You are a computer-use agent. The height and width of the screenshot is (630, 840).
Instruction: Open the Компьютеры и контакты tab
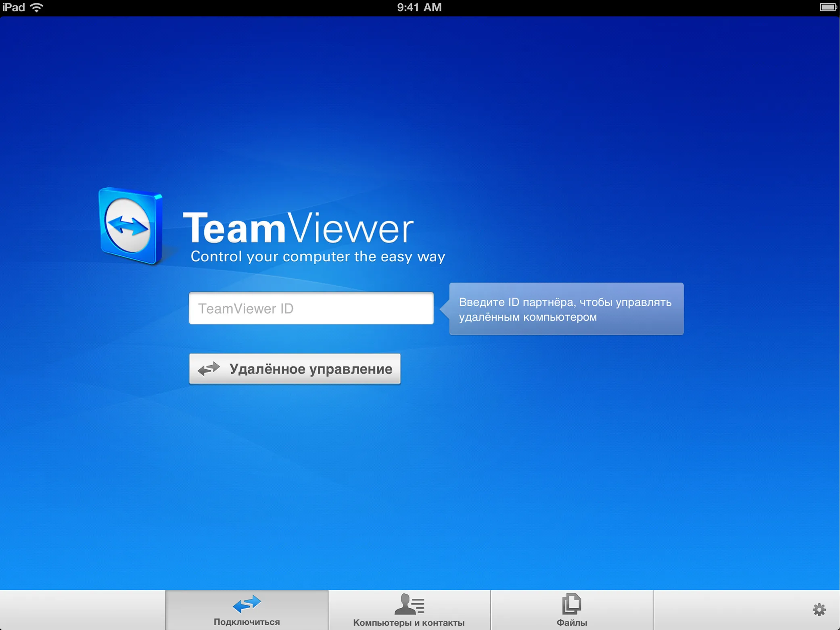tap(409, 610)
